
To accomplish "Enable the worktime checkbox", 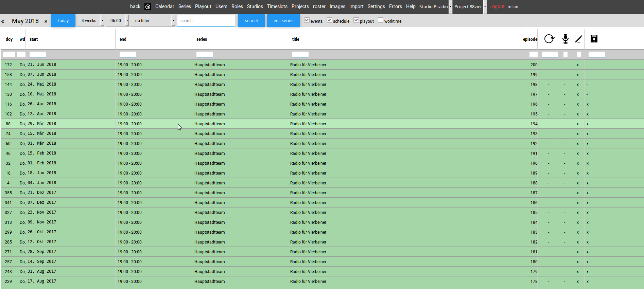I will point(381,20).
